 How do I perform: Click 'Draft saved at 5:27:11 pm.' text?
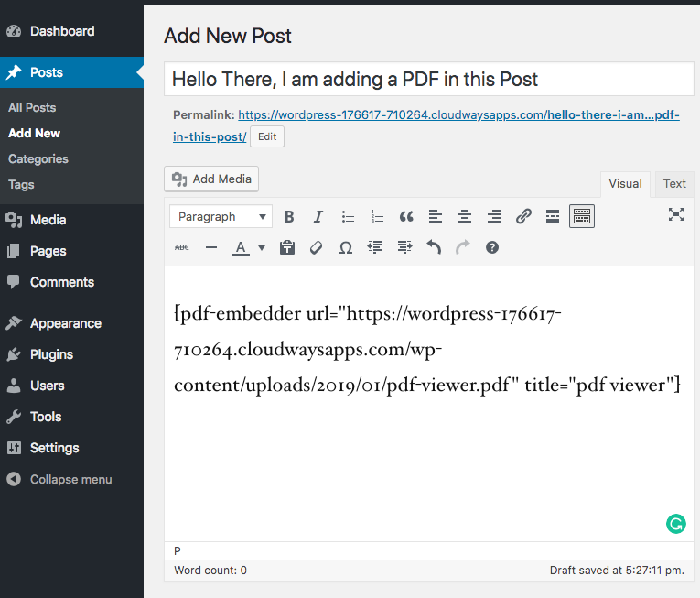pyautogui.click(x=617, y=571)
